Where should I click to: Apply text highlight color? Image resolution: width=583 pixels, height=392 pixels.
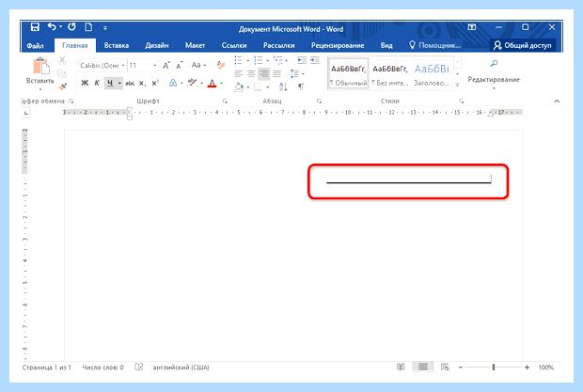click(192, 83)
